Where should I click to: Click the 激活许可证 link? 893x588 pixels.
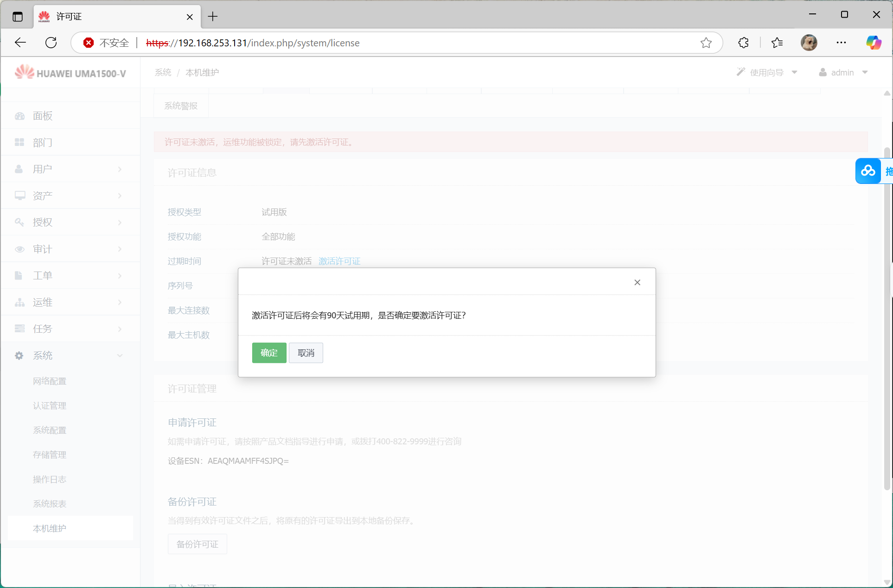(339, 261)
